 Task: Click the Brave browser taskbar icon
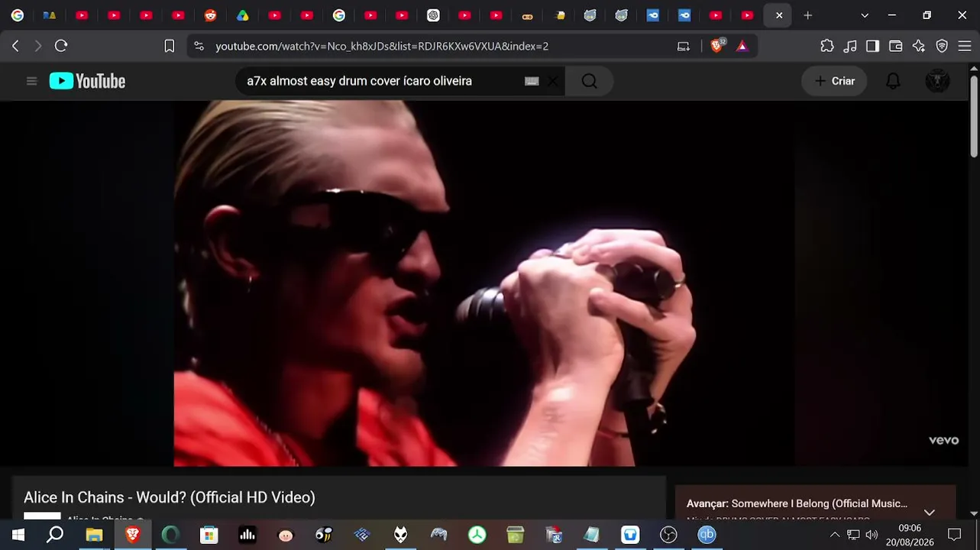click(x=133, y=535)
